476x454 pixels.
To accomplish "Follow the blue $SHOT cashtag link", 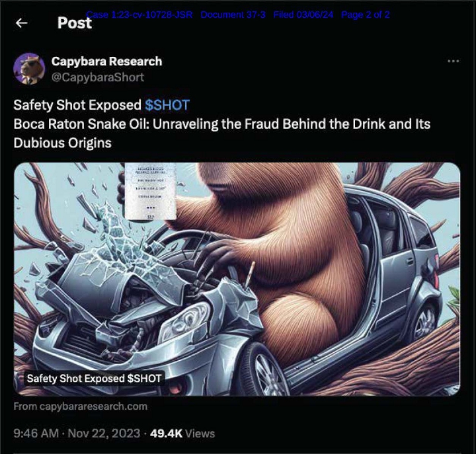I will (x=167, y=105).
